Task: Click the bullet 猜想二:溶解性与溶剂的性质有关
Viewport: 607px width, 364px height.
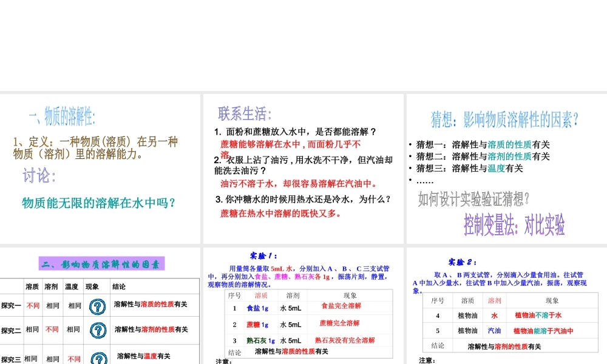Action: point(483,157)
